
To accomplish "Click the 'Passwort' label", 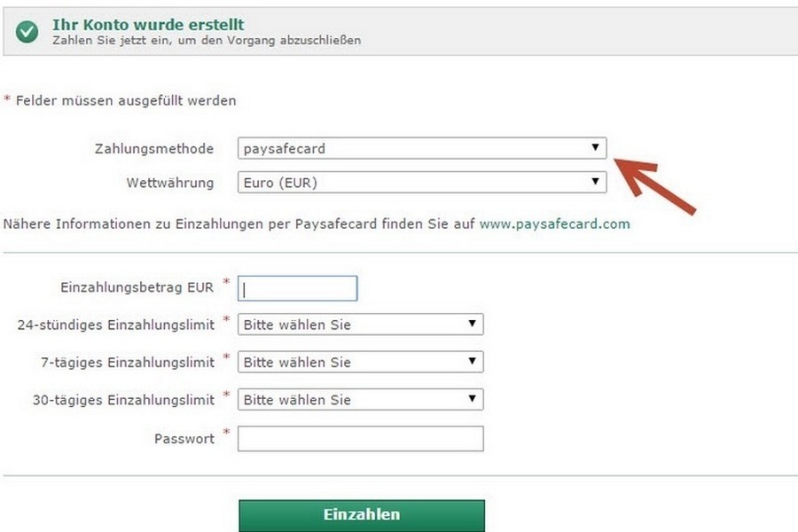I will point(184,439).
